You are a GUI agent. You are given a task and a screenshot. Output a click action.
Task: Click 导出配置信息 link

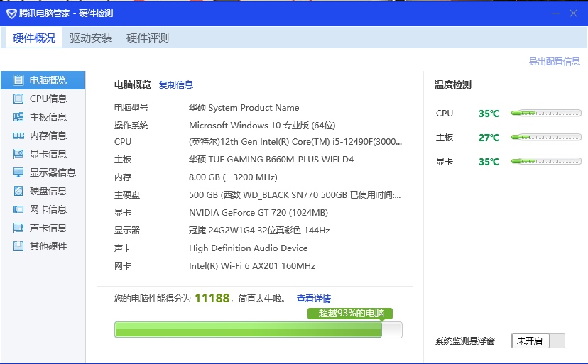tap(554, 62)
